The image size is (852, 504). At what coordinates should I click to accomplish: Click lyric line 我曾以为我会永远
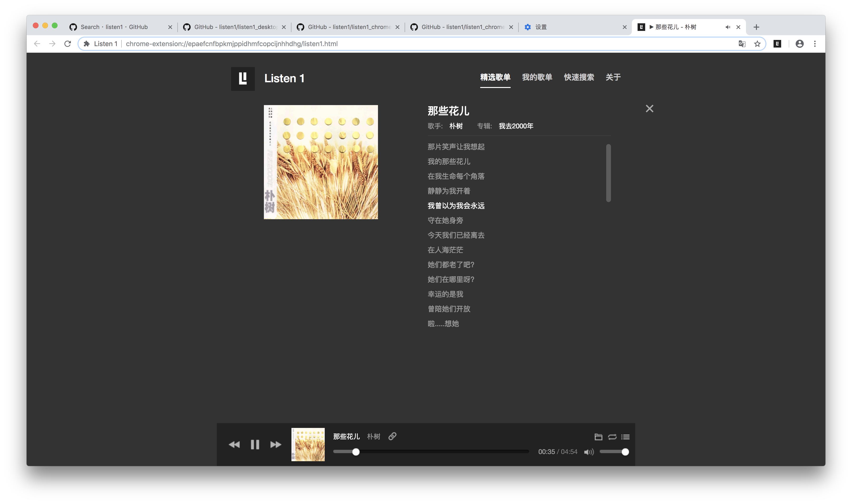click(x=456, y=206)
